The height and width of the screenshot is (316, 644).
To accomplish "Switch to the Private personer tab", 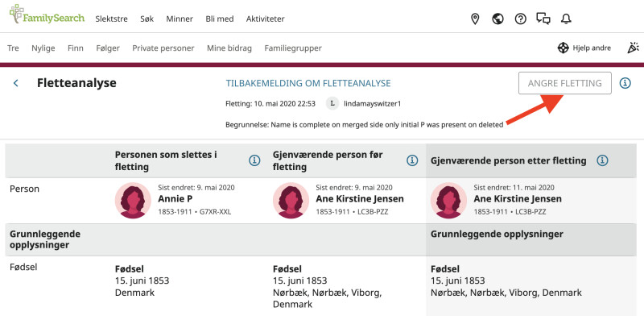I will 163,48.
